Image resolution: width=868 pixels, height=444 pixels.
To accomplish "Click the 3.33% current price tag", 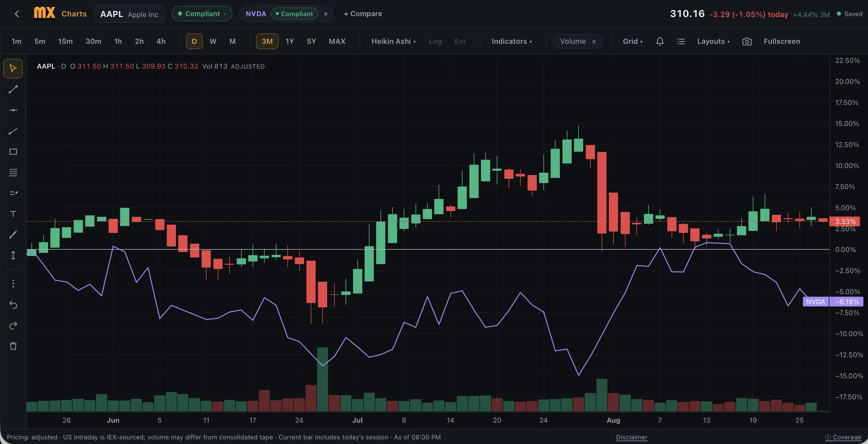I will 845,222.
